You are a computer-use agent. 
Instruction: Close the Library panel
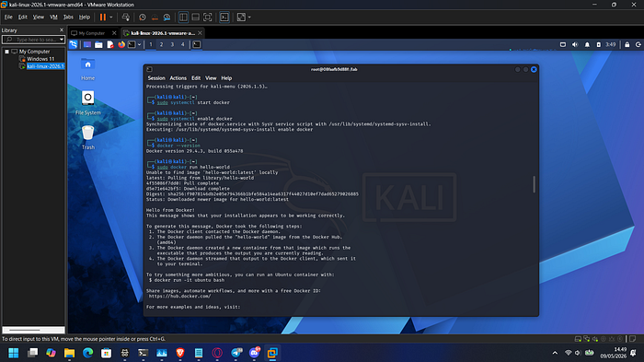(62, 30)
